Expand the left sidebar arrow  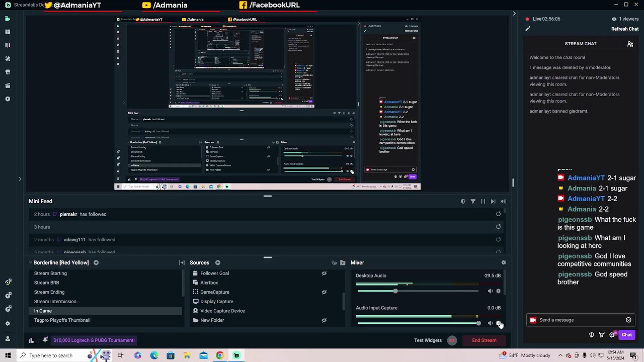pos(20,178)
